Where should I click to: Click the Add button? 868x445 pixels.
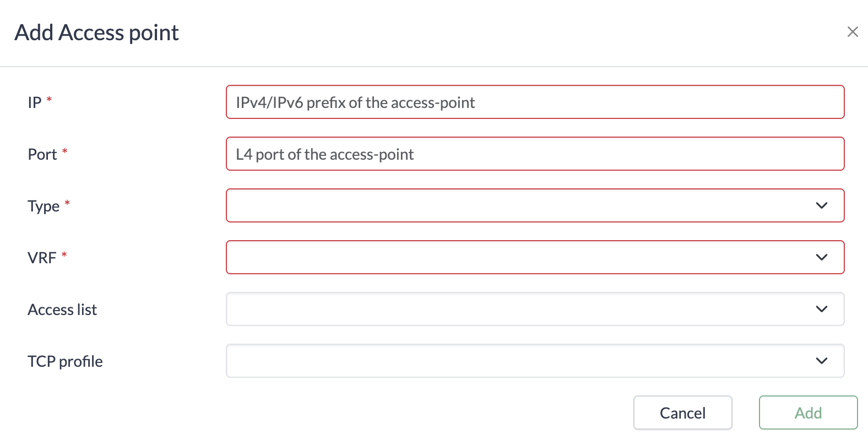tap(808, 413)
